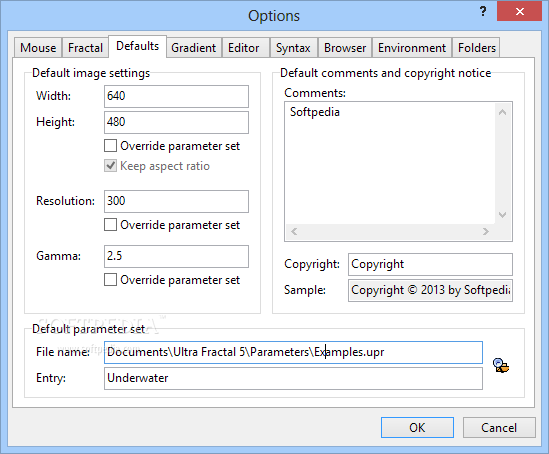Switch to the Gradient tab
This screenshot has height=454, width=549.
(194, 48)
